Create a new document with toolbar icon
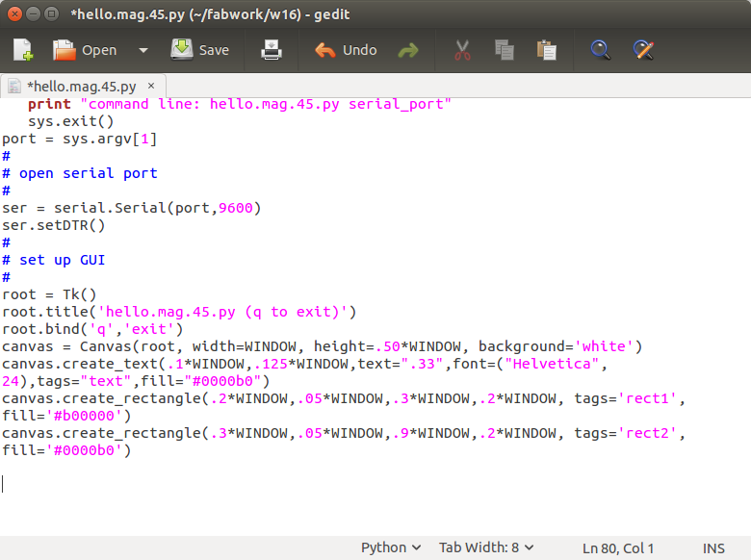751x560 pixels. [x=23, y=50]
